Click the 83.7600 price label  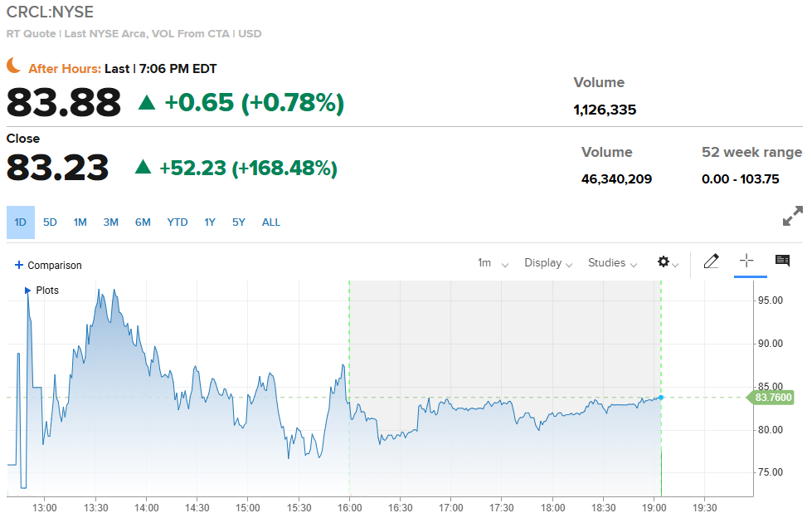pyautogui.click(x=773, y=398)
